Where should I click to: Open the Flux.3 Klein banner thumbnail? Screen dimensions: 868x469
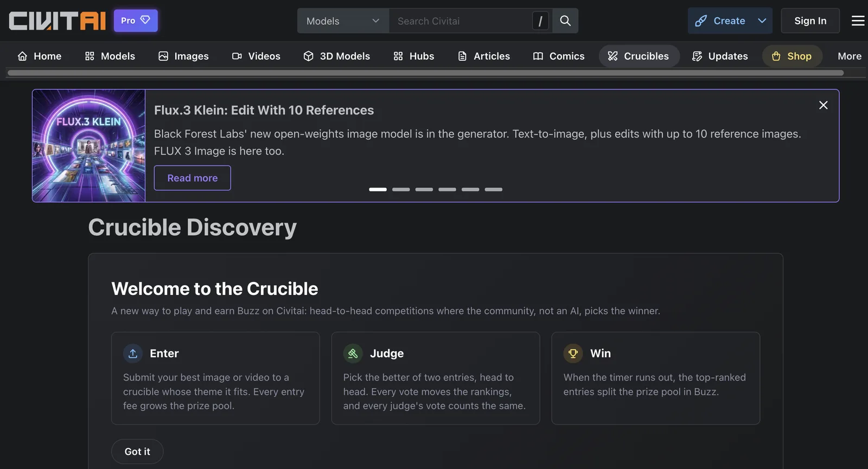pos(89,146)
